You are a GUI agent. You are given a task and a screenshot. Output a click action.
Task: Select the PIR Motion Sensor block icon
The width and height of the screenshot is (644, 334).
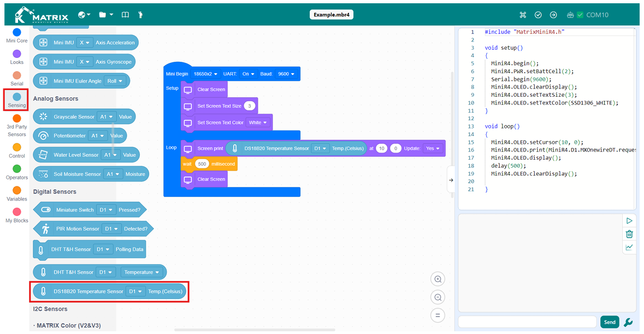45,229
